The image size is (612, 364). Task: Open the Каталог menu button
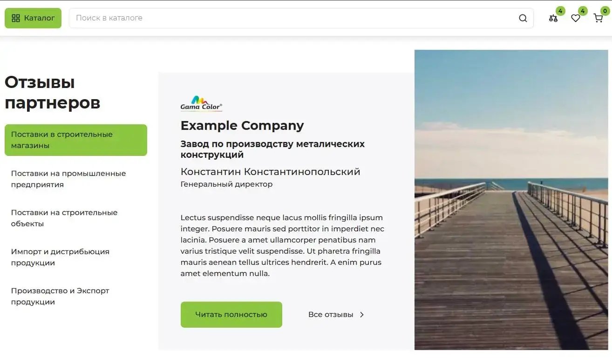[33, 18]
